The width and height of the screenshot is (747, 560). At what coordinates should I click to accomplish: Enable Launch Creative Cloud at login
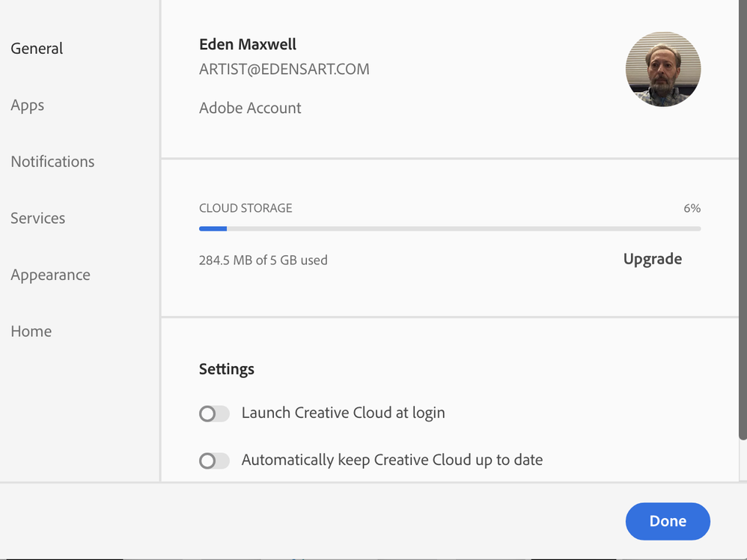click(x=214, y=413)
